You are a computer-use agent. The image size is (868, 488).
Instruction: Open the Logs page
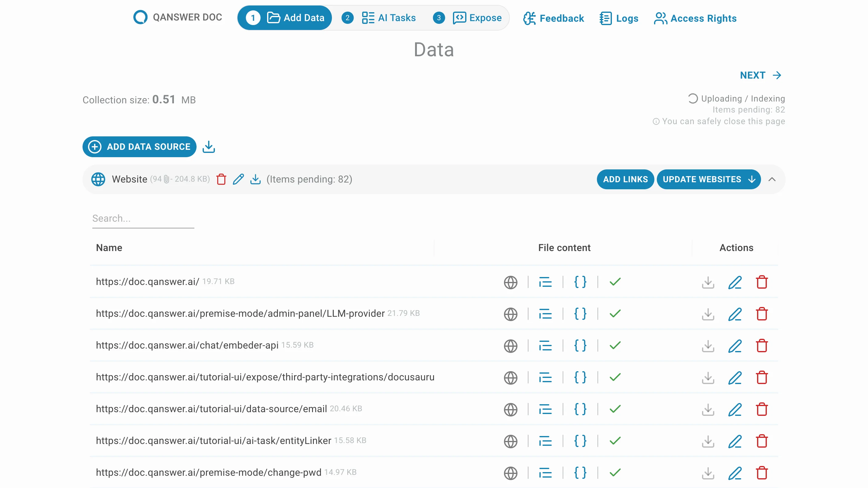click(x=619, y=18)
